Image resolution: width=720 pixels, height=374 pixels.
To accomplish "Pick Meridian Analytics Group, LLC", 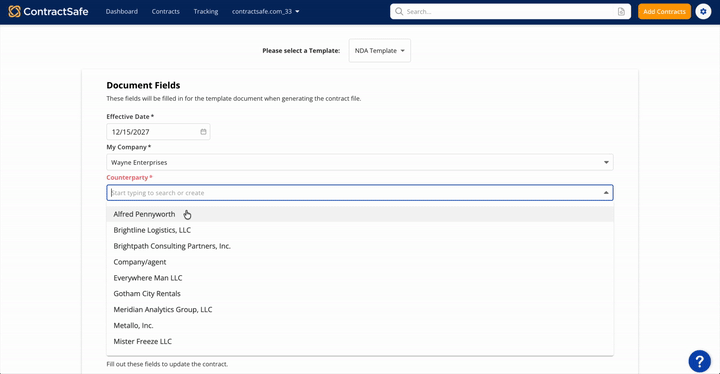I will (360, 310).
